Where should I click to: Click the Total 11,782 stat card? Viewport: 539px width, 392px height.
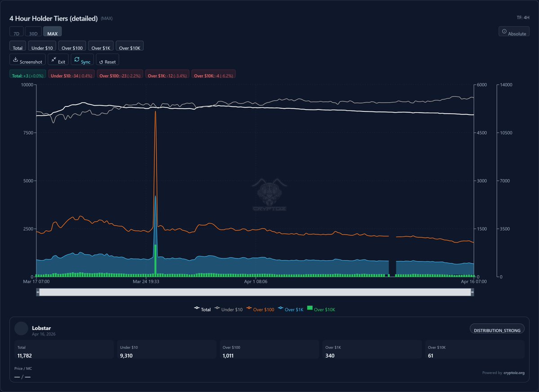tap(64, 349)
